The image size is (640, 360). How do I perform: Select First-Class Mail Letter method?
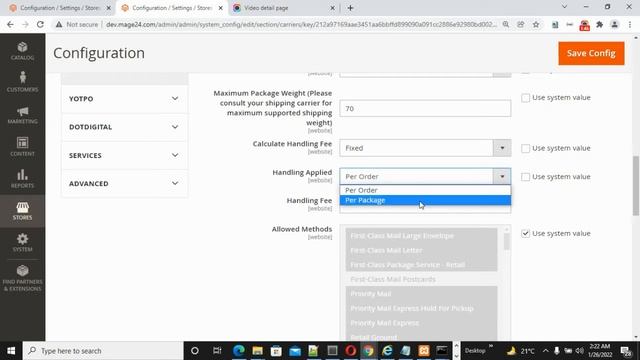[421, 250]
